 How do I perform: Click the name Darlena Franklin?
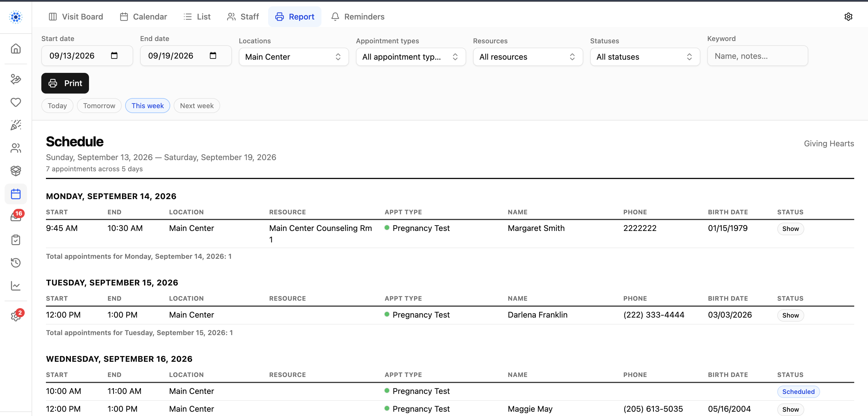(537, 315)
